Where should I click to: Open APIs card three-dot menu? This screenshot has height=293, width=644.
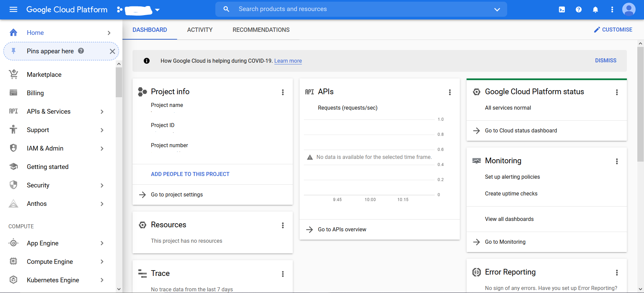point(450,92)
